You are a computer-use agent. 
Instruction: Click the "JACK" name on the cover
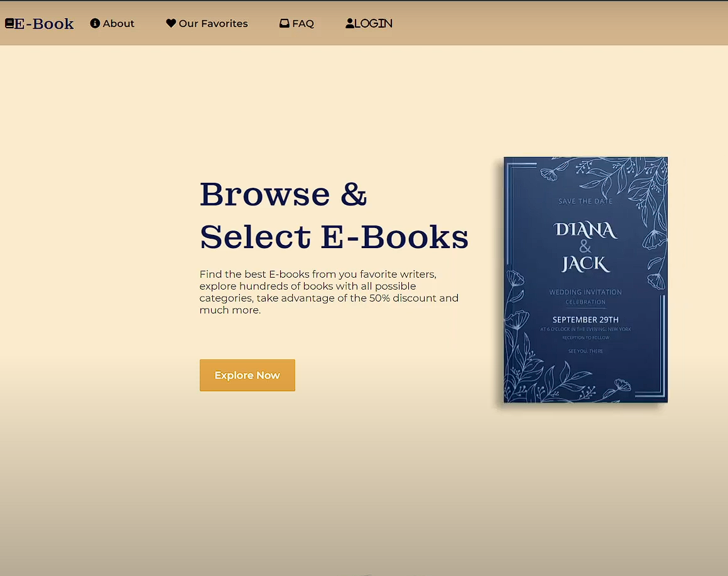click(x=585, y=264)
